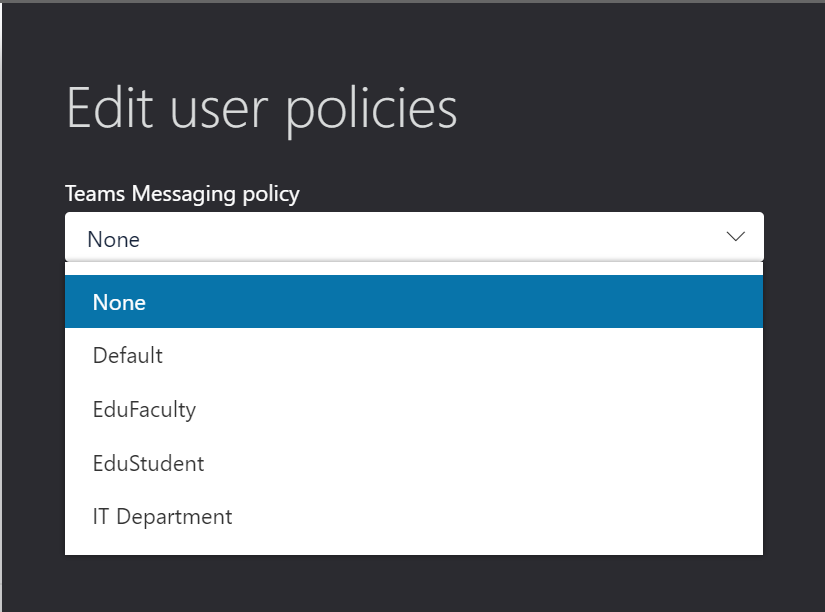Click the None value shown in the dropdown field
This screenshot has height=612, width=825.
click(x=114, y=239)
